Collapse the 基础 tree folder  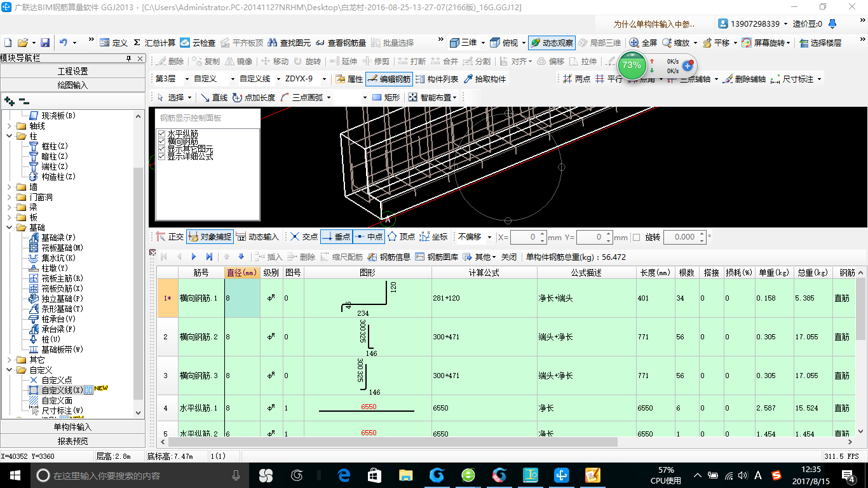click(10, 227)
